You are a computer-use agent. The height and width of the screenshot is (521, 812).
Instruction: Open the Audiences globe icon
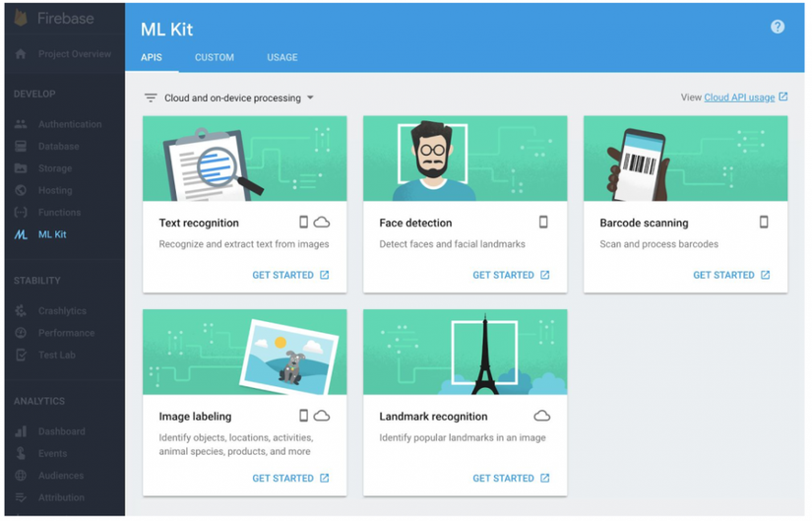(21, 476)
